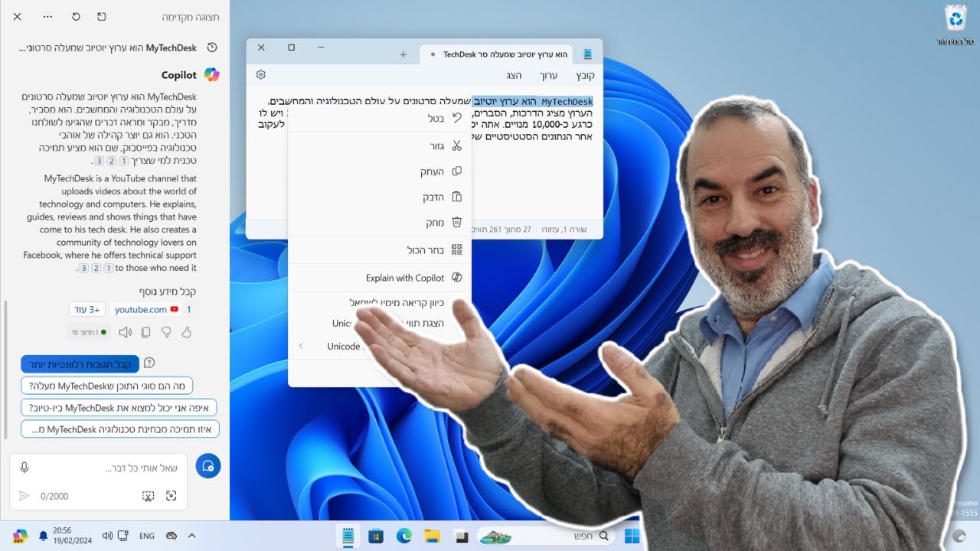Image resolution: width=980 pixels, height=551 pixels.
Task: Start a new topic in Copilot
Action: tap(208, 465)
